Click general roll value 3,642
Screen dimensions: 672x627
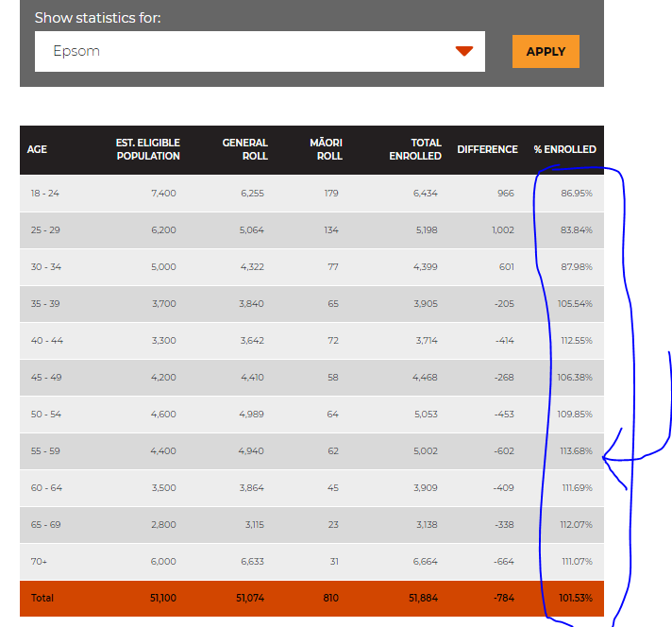[252, 341]
